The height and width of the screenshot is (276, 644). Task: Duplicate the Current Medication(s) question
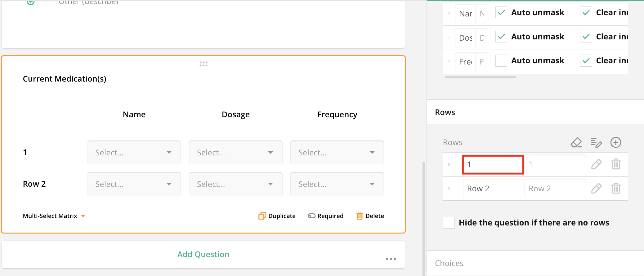pyautogui.click(x=277, y=216)
